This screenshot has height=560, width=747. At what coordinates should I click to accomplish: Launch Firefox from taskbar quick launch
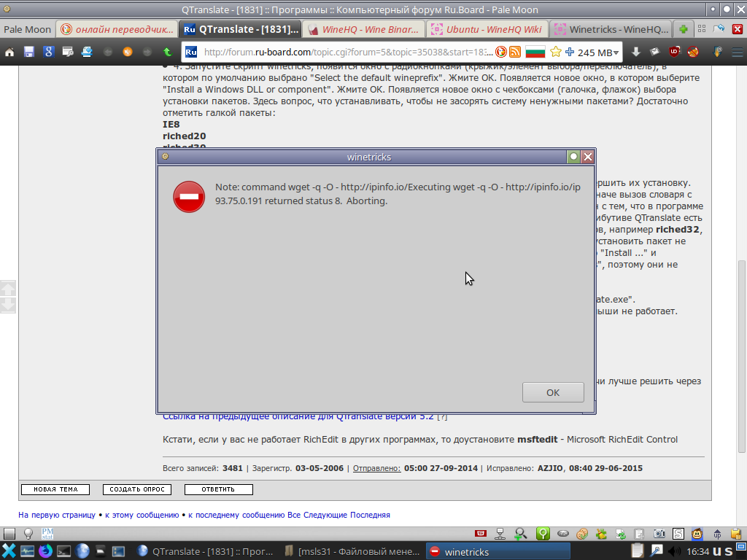click(46, 551)
